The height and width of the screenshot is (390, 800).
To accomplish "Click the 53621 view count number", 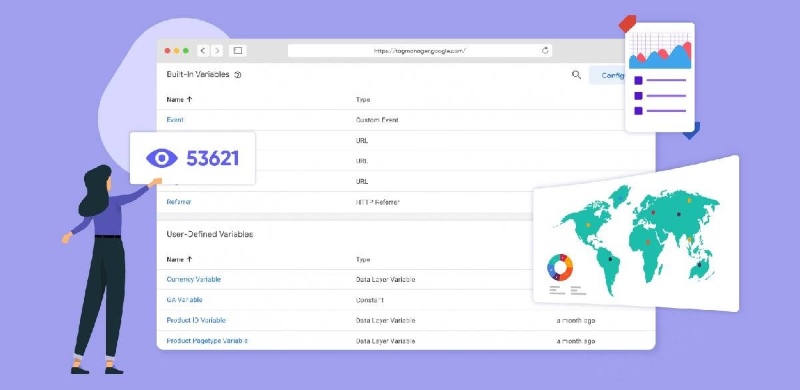I will 212,158.
